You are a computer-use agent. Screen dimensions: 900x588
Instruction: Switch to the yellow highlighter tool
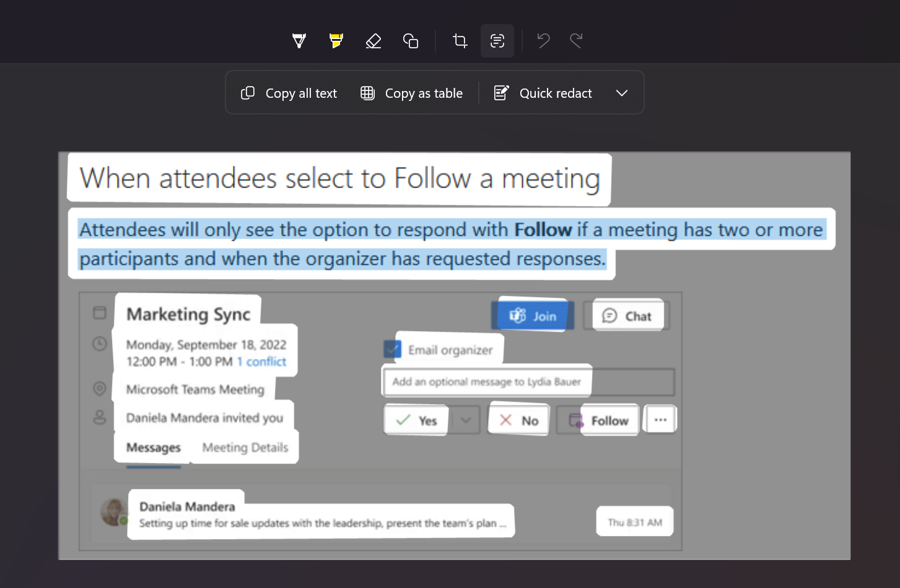(x=336, y=40)
